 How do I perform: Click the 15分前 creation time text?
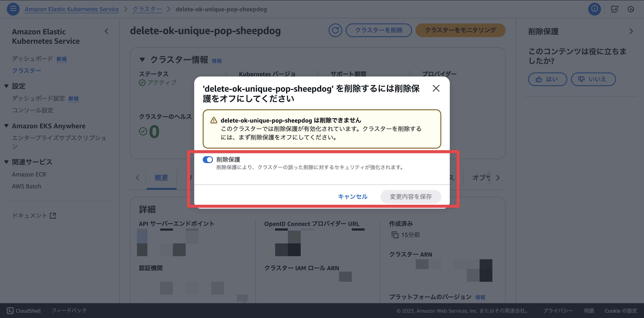point(410,235)
